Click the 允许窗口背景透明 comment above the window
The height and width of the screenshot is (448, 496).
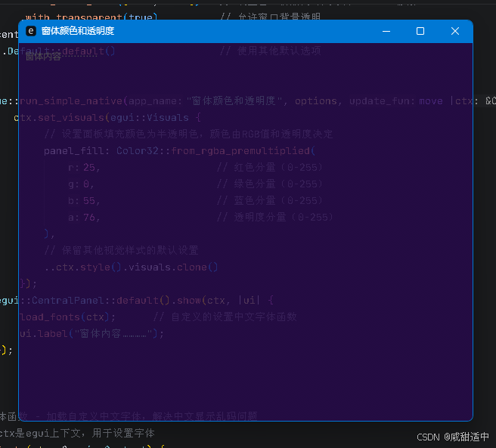(x=270, y=16)
